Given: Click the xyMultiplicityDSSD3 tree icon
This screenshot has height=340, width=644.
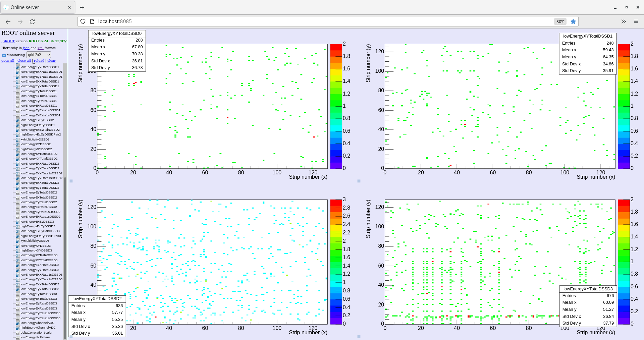Looking at the screenshot, I should coord(18,241).
